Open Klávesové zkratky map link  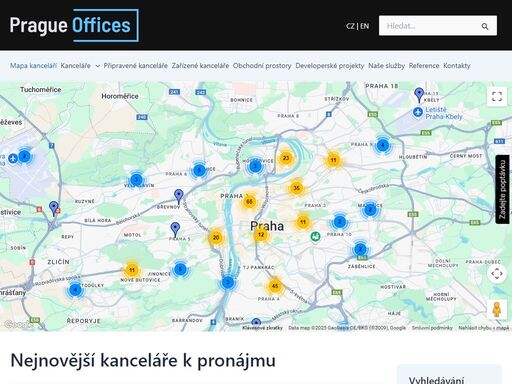[262, 328]
